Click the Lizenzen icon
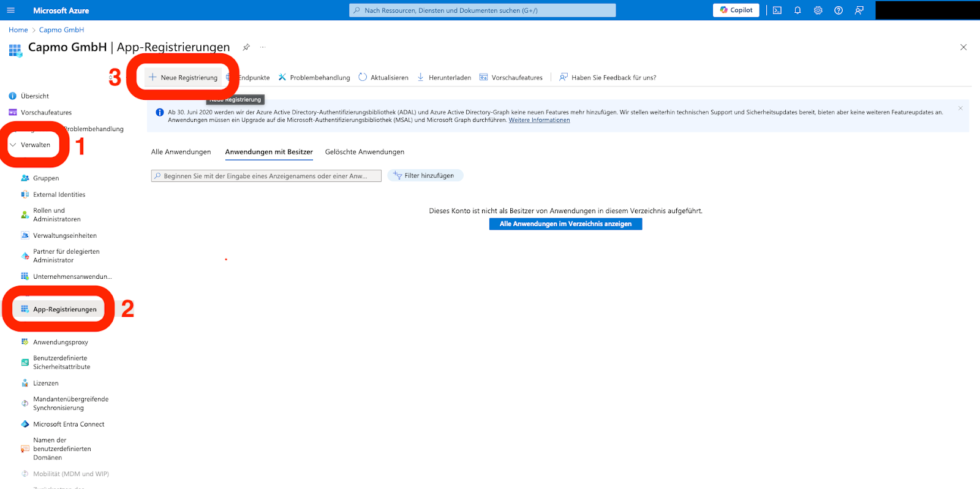Viewport: 980px width, 489px height. (25, 384)
